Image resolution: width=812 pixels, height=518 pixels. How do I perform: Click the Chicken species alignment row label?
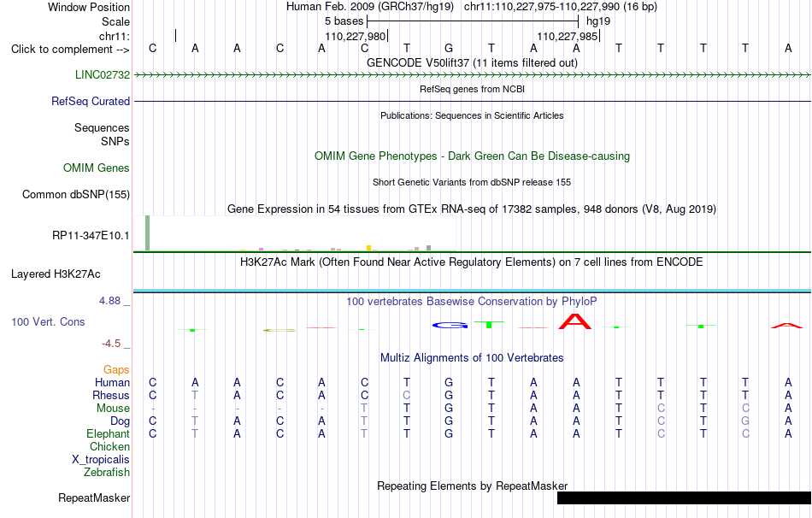tap(109, 446)
